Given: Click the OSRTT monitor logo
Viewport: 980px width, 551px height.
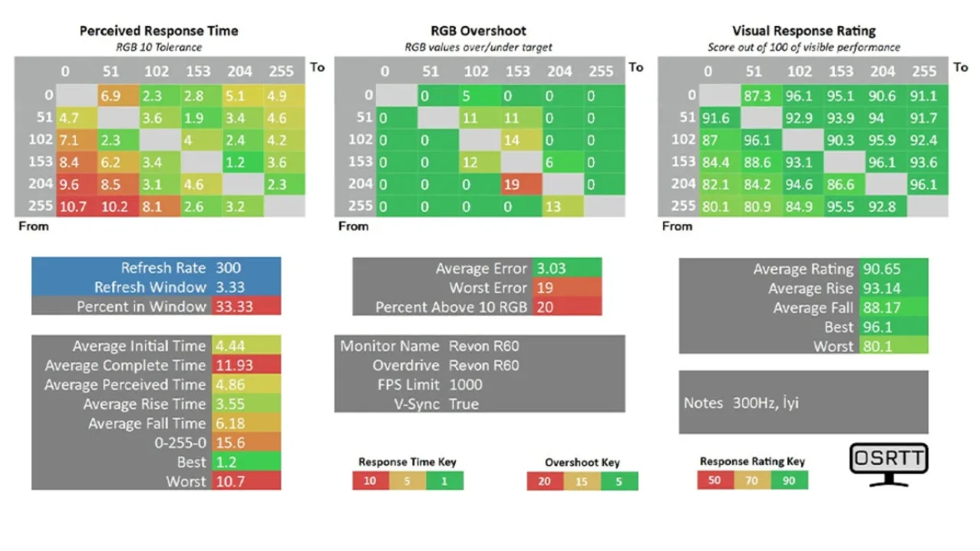Looking at the screenshot, I should tap(889, 464).
